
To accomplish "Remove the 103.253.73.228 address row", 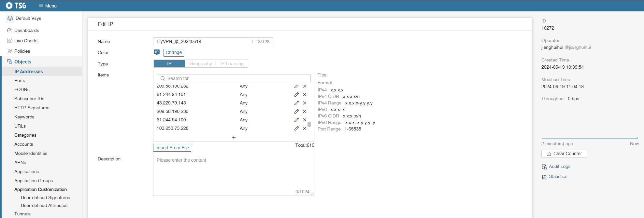I will [x=305, y=128].
